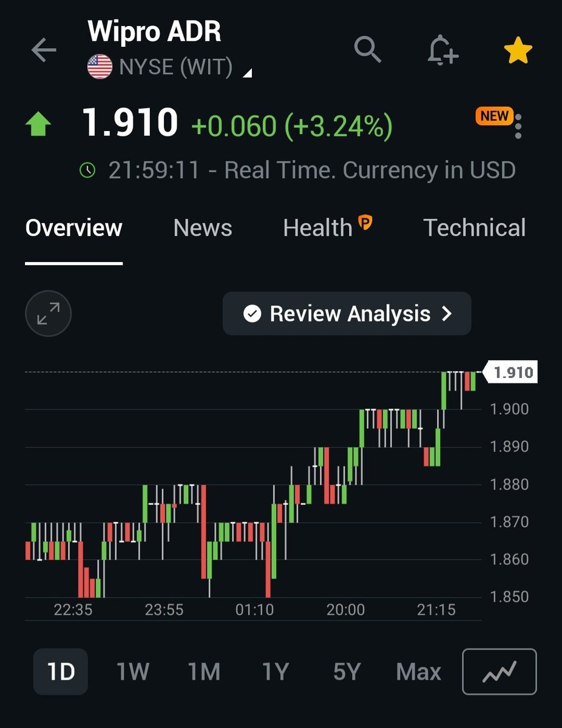Expand the chart to fullscreen
Screen dimensions: 562x728
[48, 314]
